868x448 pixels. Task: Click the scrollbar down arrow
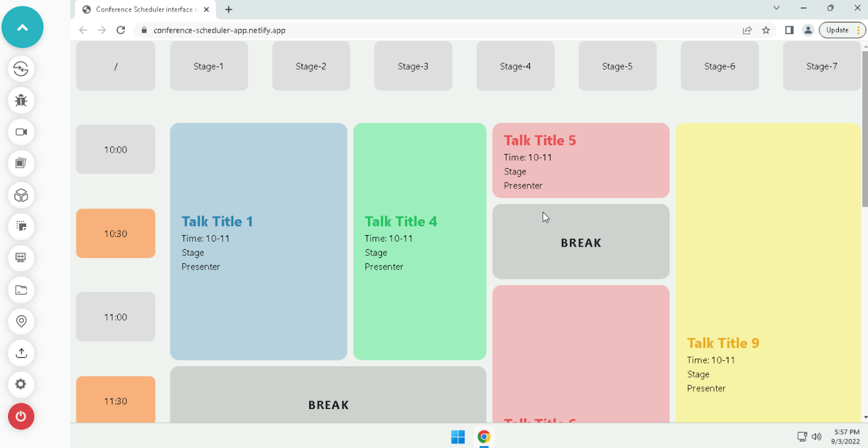click(x=865, y=418)
